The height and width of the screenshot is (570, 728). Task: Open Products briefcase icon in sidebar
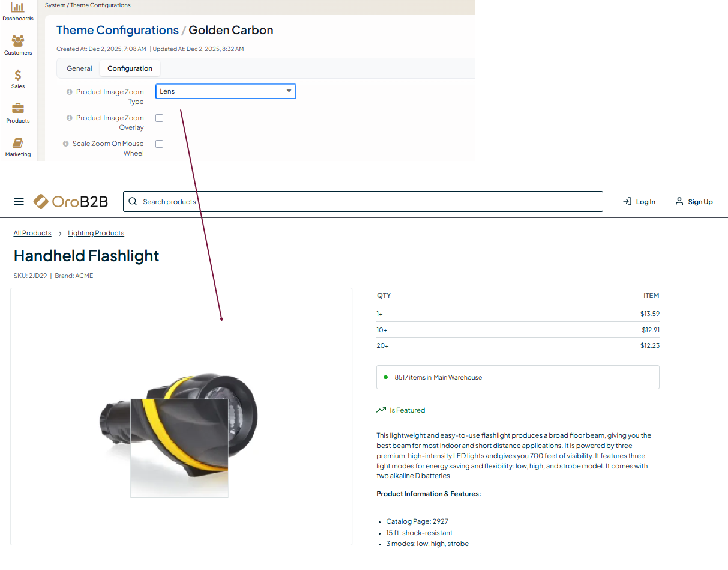[18, 112]
